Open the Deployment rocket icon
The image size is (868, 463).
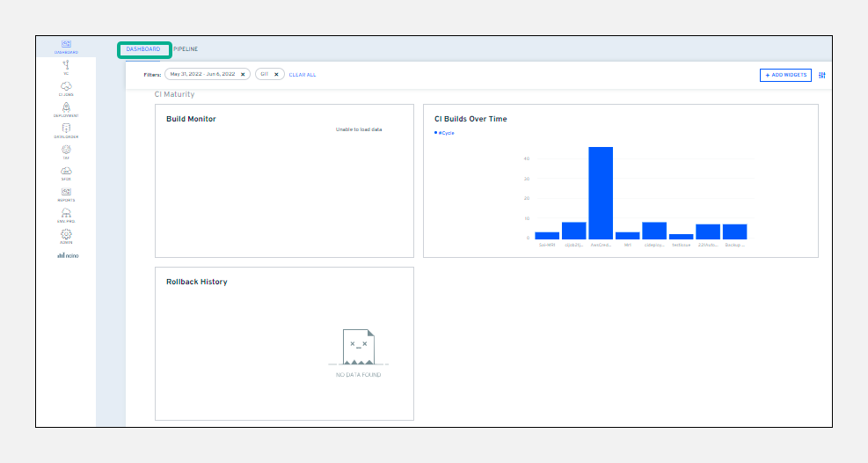66,107
